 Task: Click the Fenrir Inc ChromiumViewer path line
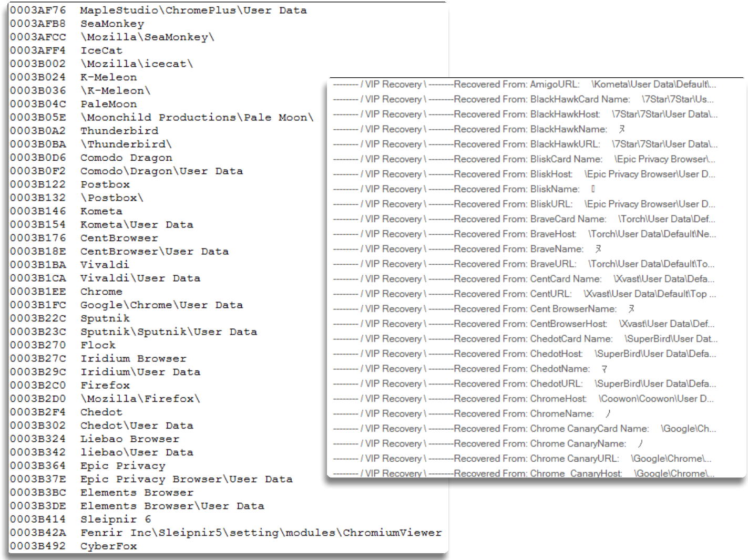coord(261,533)
